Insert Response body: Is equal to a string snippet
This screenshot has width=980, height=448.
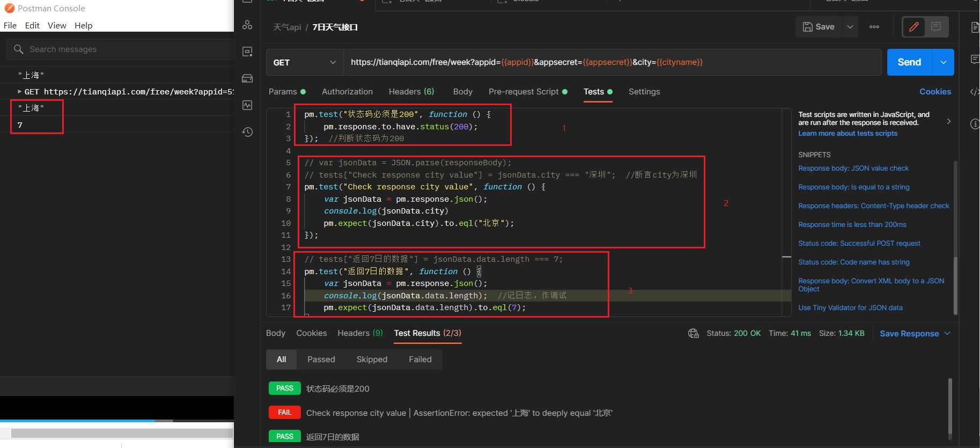pos(854,187)
